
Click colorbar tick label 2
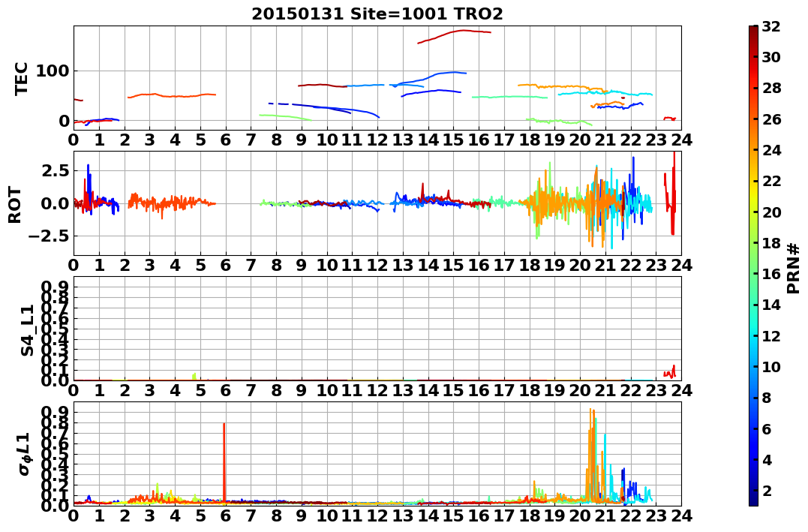click(x=767, y=490)
